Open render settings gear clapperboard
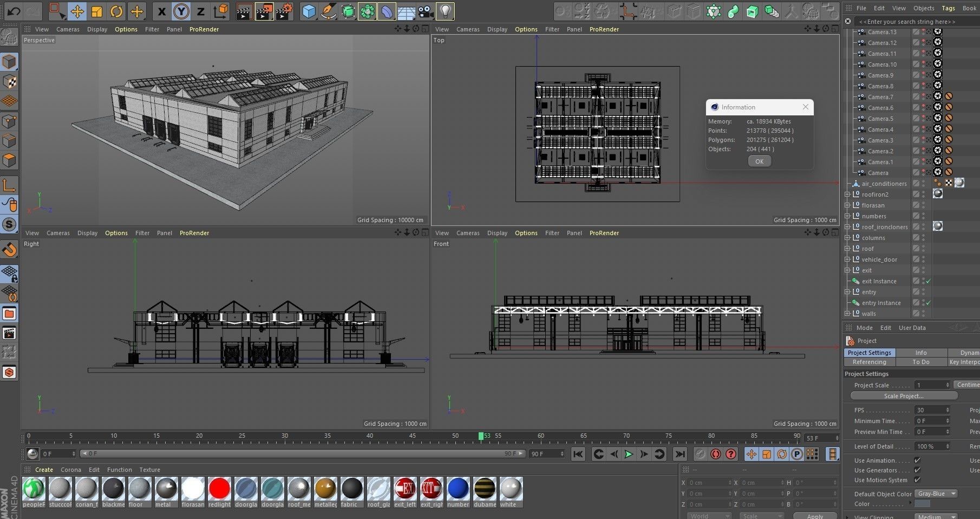980x519 pixels. [x=284, y=11]
